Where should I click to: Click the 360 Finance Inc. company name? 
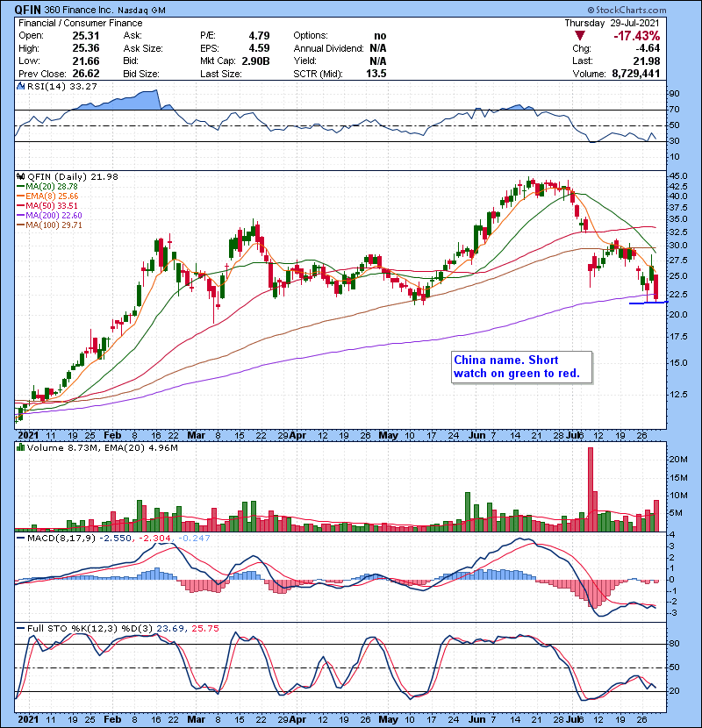79,10
